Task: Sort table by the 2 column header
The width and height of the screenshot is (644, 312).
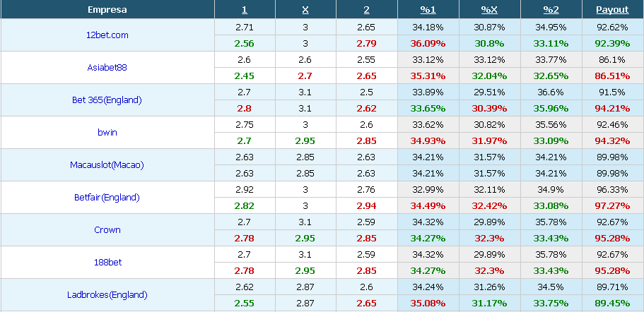Action: pos(366,10)
